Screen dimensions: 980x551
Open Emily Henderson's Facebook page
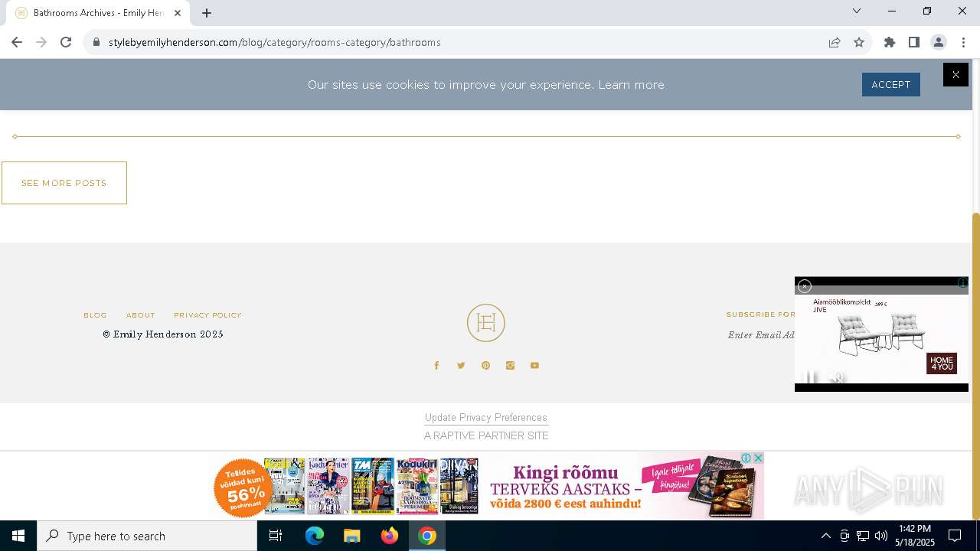436,366
